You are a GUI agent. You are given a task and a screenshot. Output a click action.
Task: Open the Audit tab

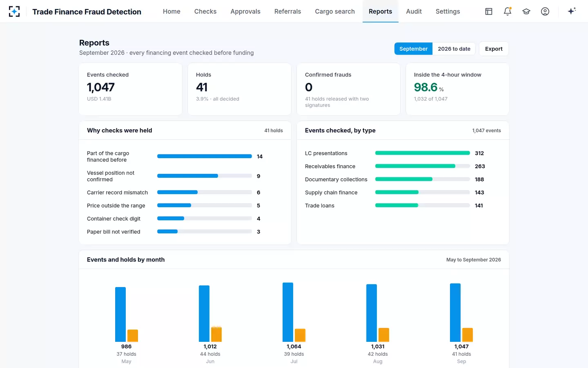[x=414, y=11]
